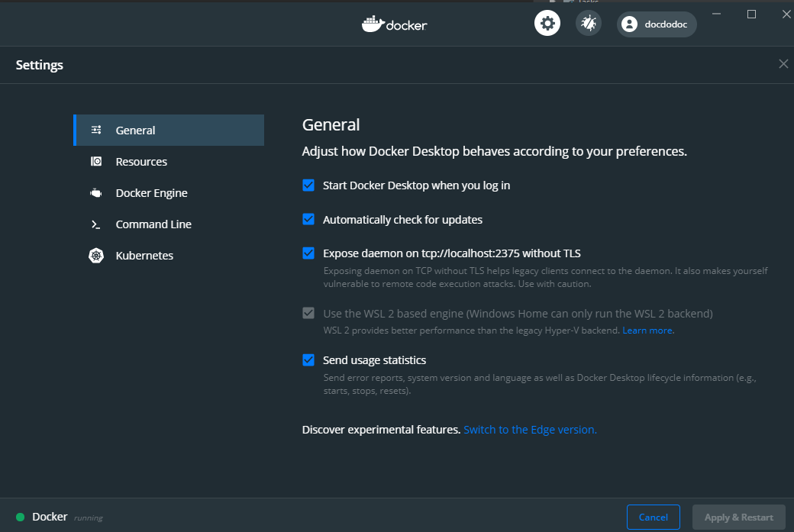Image resolution: width=794 pixels, height=532 pixels.
Task: Click the docdodoc account avatar icon
Action: click(x=629, y=24)
